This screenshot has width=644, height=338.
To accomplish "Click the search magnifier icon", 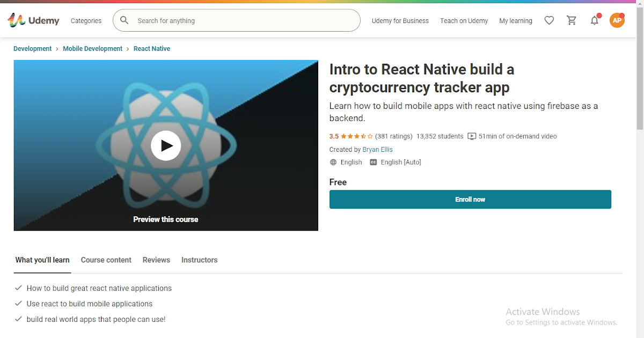I will [124, 20].
